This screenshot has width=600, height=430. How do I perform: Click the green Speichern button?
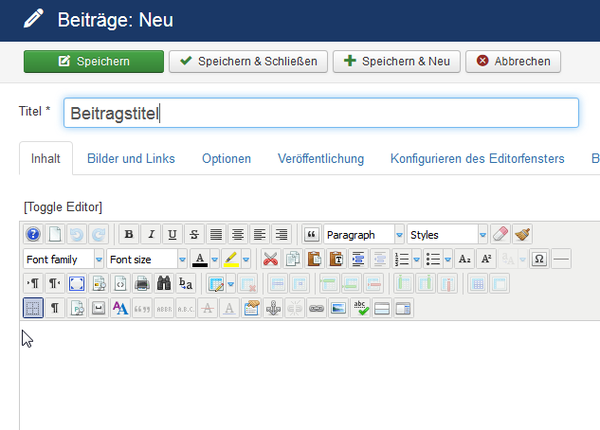[x=94, y=61]
